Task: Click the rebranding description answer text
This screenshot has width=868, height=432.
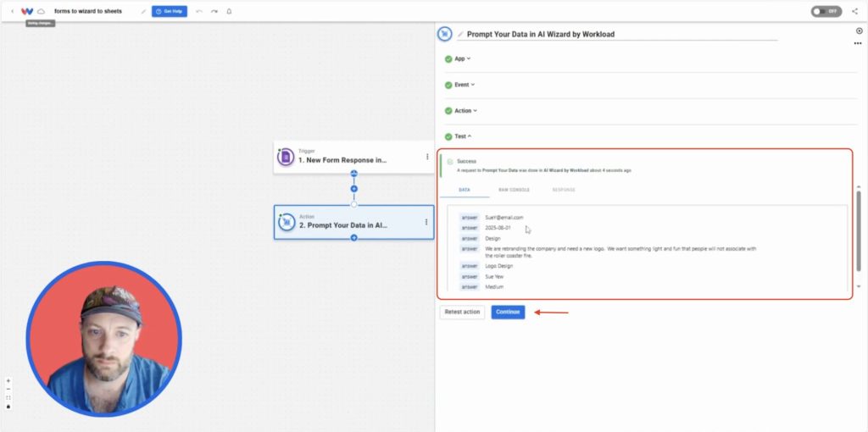Action: [x=620, y=252]
